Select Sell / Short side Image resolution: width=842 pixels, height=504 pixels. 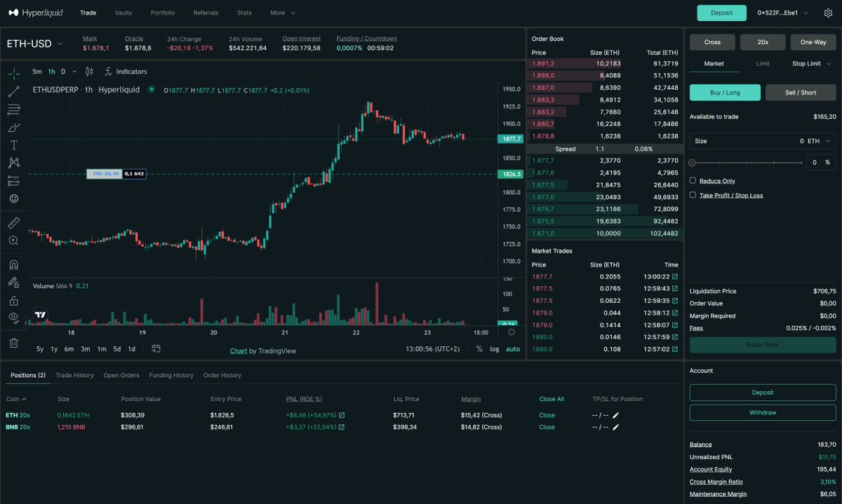click(801, 93)
